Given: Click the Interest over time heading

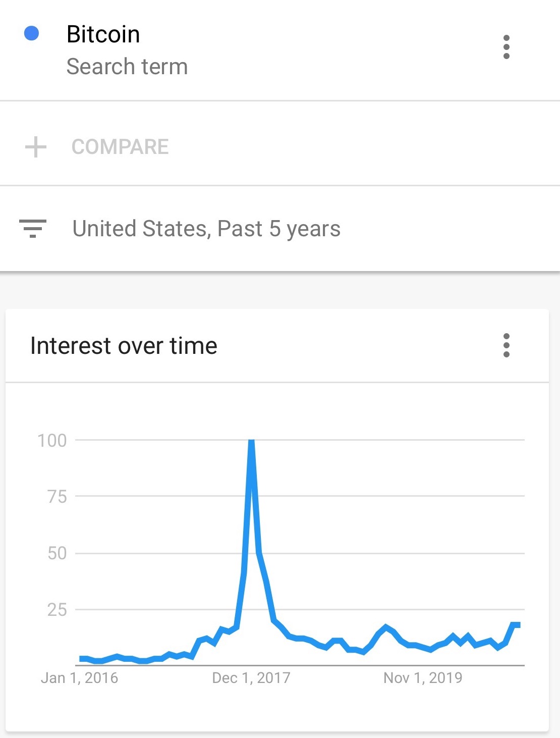Looking at the screenshot, I should (x=124, y=346).
